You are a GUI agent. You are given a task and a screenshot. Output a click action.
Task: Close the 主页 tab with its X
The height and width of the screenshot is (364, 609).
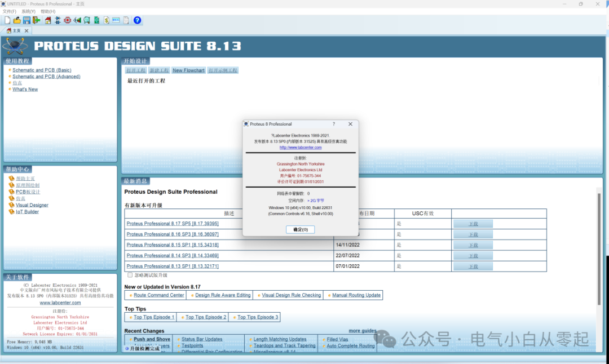(27, 30)
